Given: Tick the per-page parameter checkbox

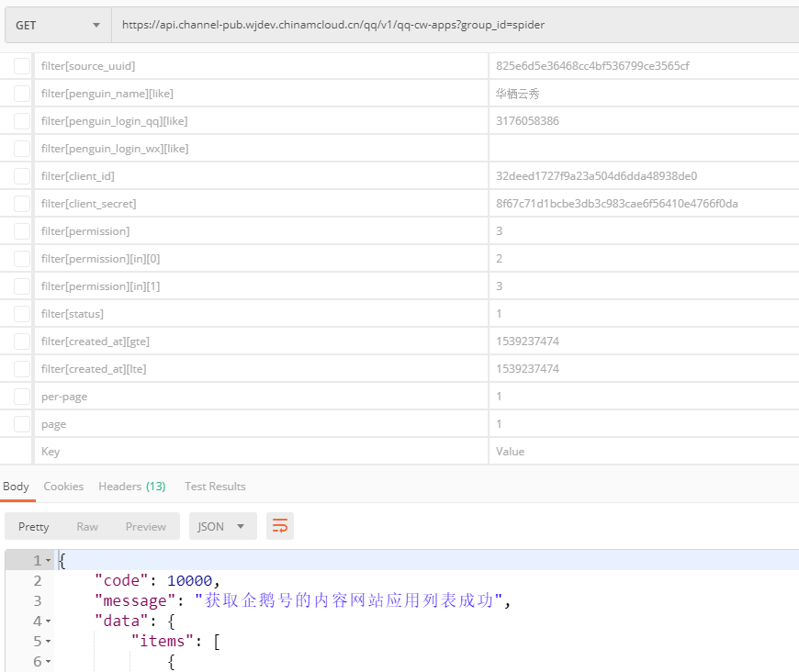Looking at the screenshot, I should point(21,397).
